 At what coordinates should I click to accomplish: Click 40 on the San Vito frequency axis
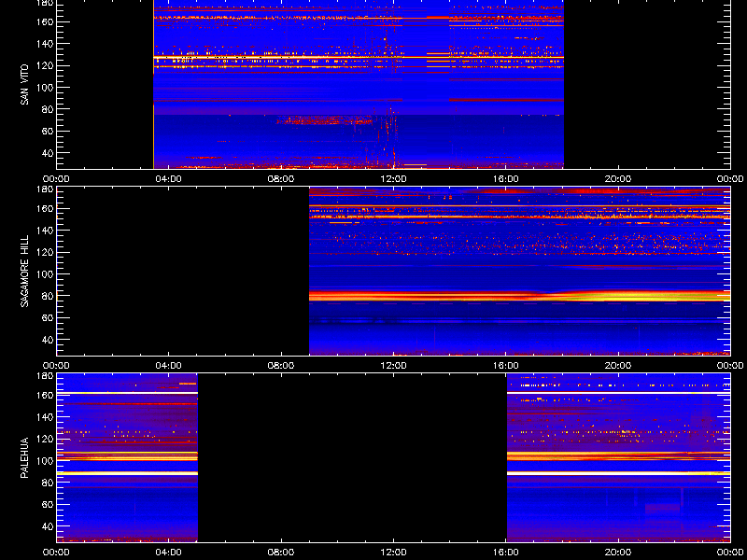pyautogui.click(x=48, y=153)
